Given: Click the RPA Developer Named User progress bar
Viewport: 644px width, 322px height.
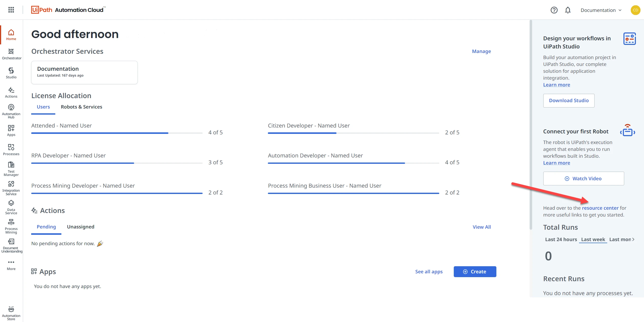Looking at the screenshot, I should 117,163.
